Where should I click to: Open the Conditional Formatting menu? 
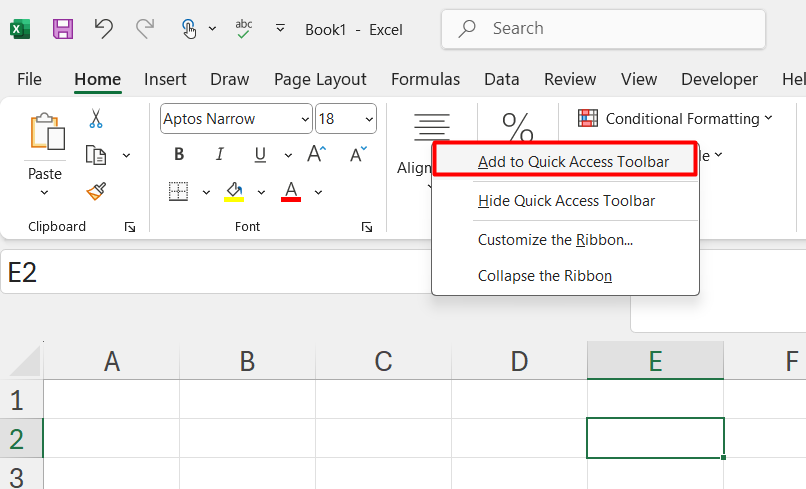[675, 119]
